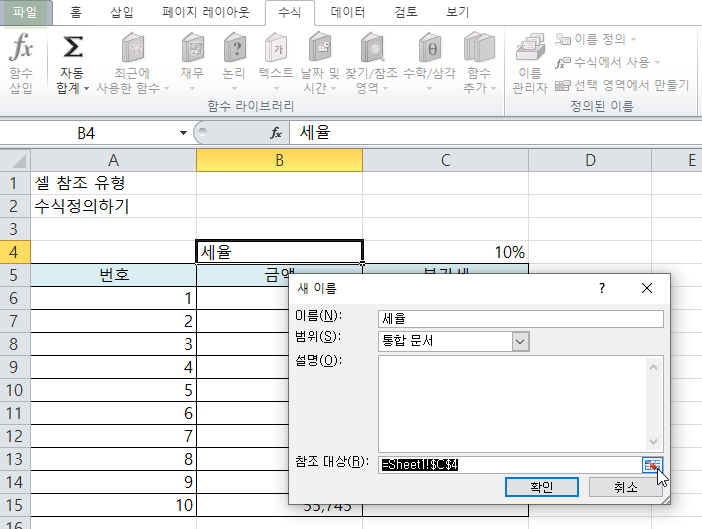The height and width of the screenshot is (529, 702).
Task: Switch to the 삽입 tab
Action: tap(122, 12)
